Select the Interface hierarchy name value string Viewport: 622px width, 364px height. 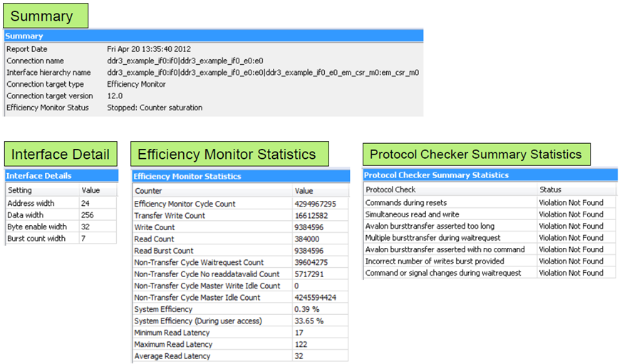click(x=263, y=73)
